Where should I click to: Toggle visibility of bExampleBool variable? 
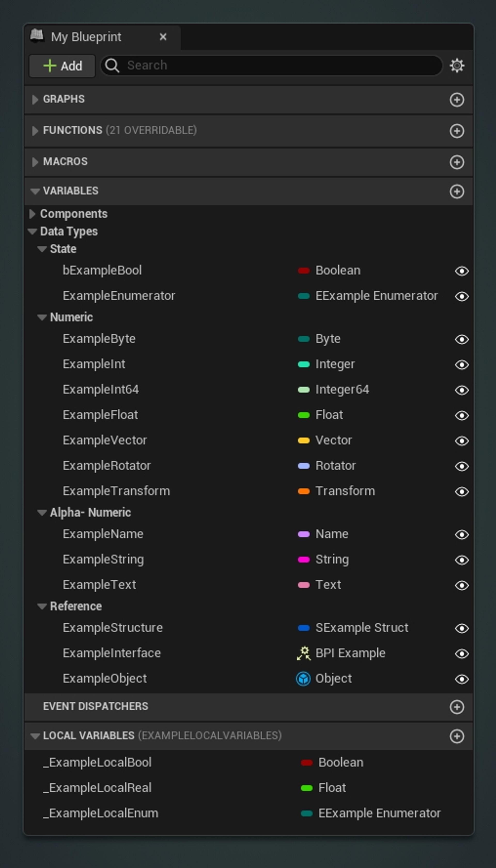tap(462, 271)
